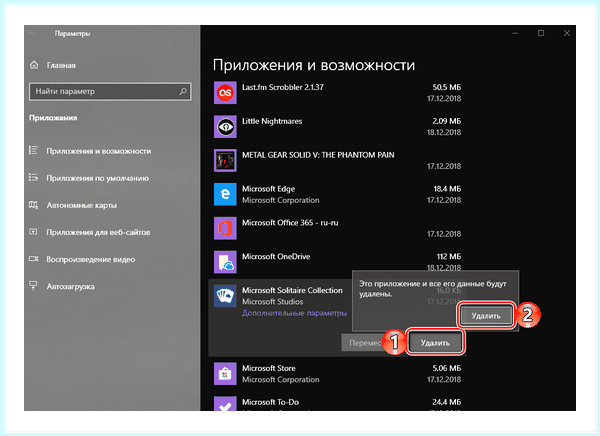Maximize the Параметры window
The image size is (600, 436).
pos(541,33)
